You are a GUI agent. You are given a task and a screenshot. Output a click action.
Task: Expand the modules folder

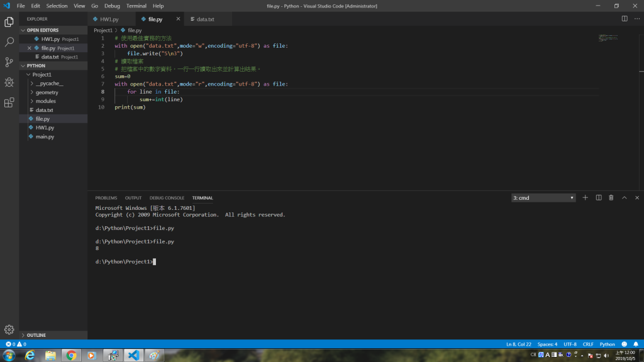coord(32,101)
